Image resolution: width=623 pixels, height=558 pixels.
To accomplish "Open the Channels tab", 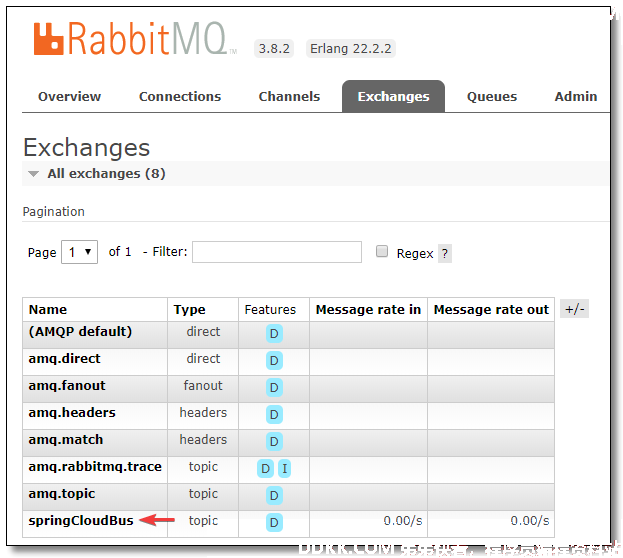I will point(289,97).
